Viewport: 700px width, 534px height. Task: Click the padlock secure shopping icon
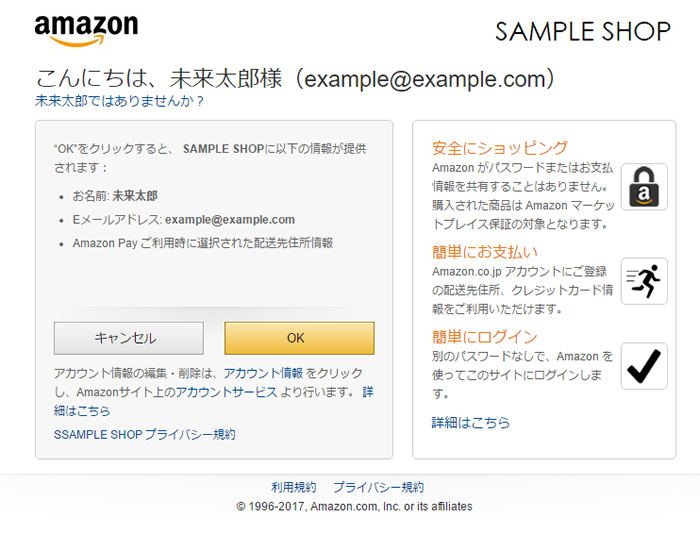pos(643,187)
